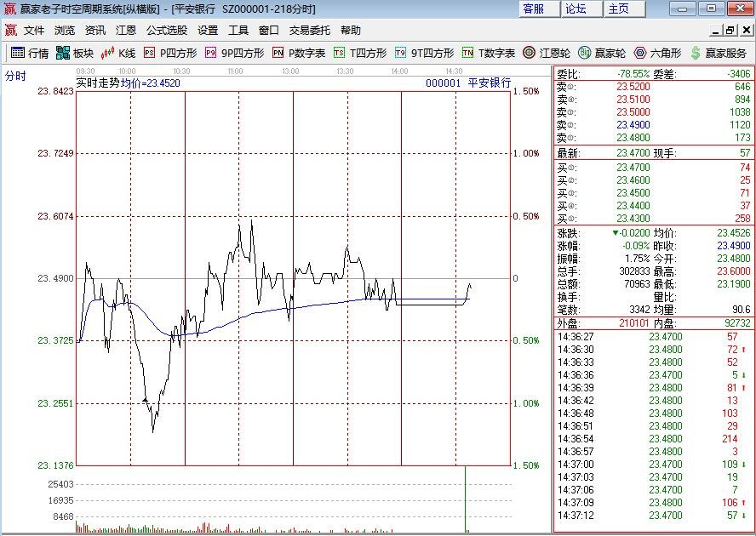This screenshot has width=756, height=536.
Task: Click the 均价=23.4520 label
Action: click(150, 83)
